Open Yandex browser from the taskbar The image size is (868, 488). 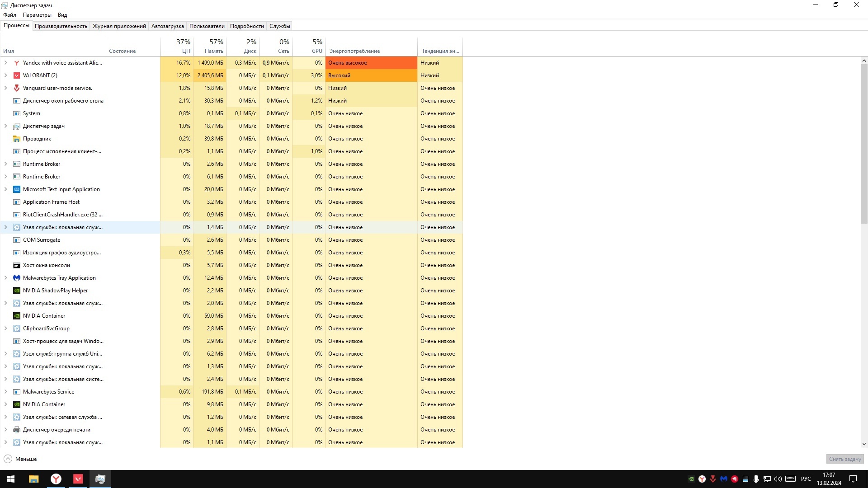pyautogui.click(x=56, y=479)
